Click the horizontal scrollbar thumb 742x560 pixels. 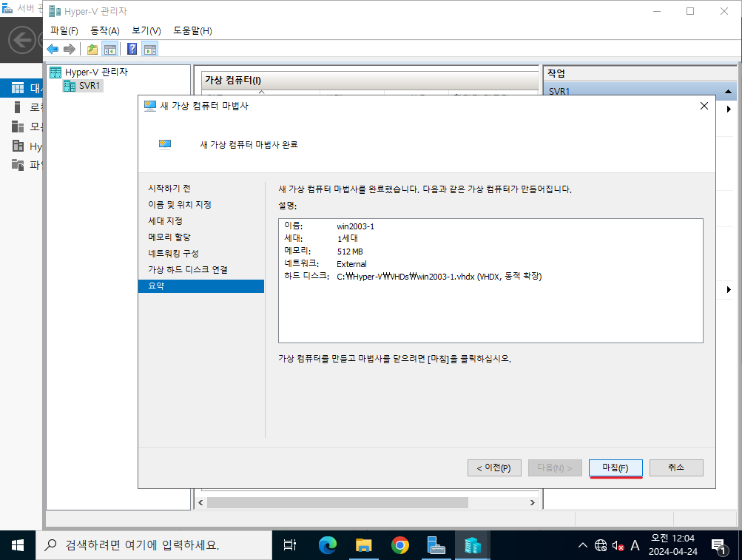[x=337, y=503]
